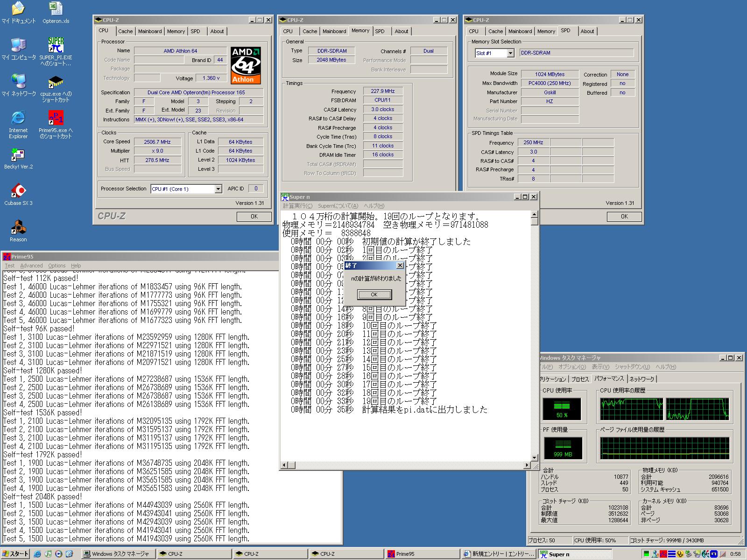Open the 表示(V) menu in Task Manager
The height and width of the screenshot is (560, 747).
click(600, 367)
